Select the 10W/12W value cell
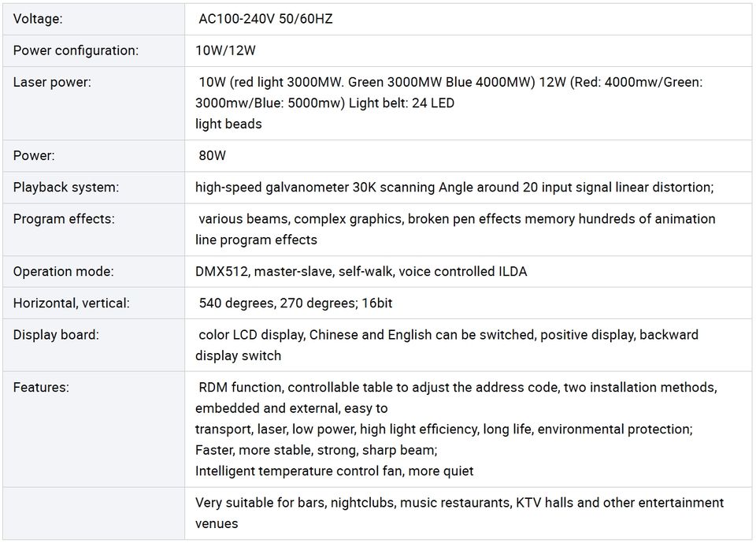This screenshot has height=543, width=756. pyautogui.click(x=468, y=50)
